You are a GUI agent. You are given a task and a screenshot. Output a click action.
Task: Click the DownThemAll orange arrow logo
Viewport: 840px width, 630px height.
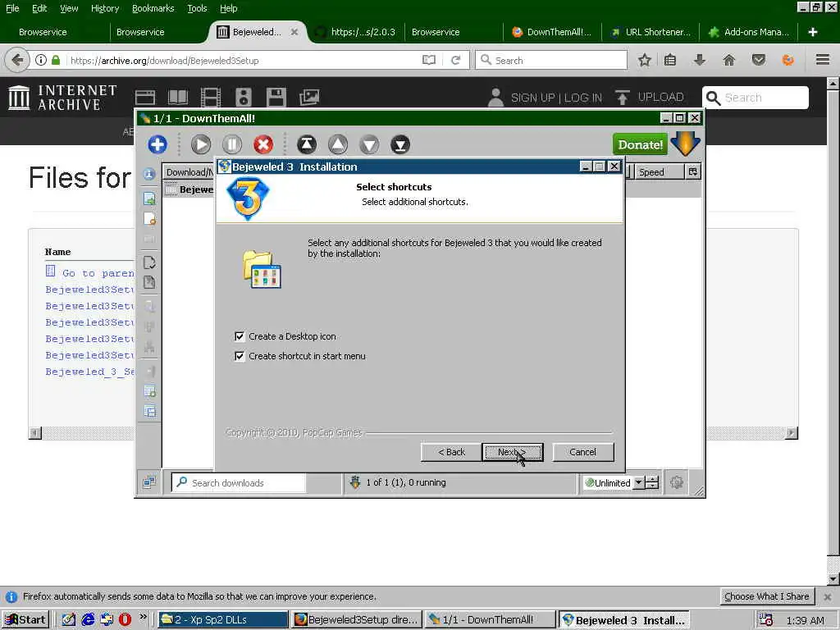[685, 144]
